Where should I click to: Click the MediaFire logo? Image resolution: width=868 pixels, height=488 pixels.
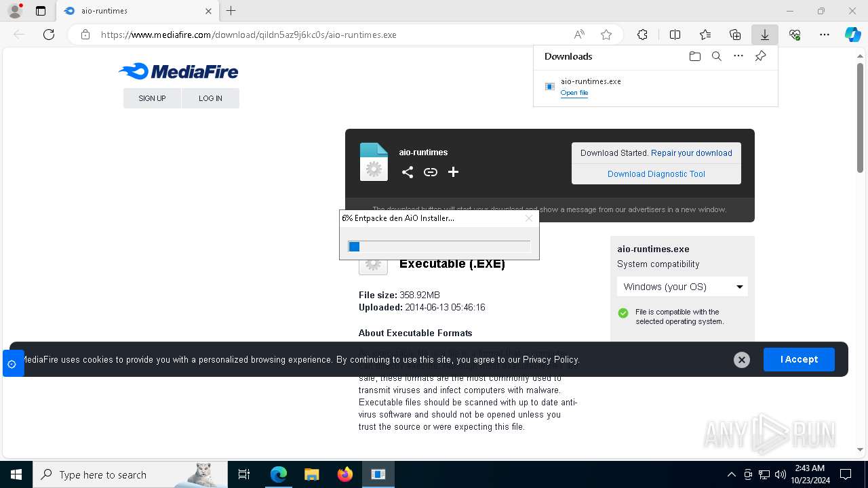click(x=178, y=71)
